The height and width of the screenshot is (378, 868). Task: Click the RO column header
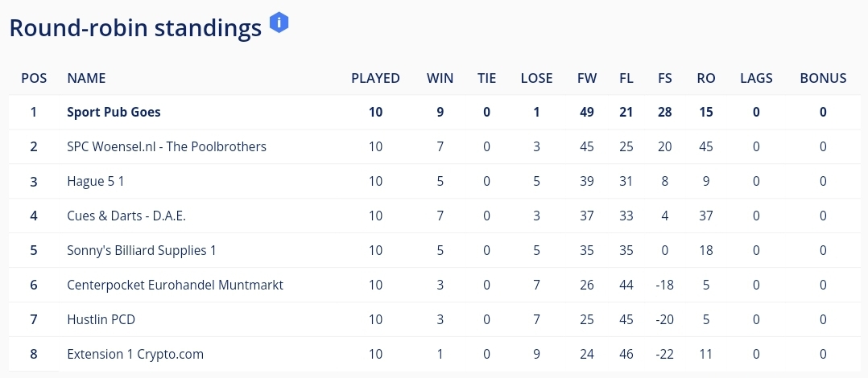pos(706,79)
